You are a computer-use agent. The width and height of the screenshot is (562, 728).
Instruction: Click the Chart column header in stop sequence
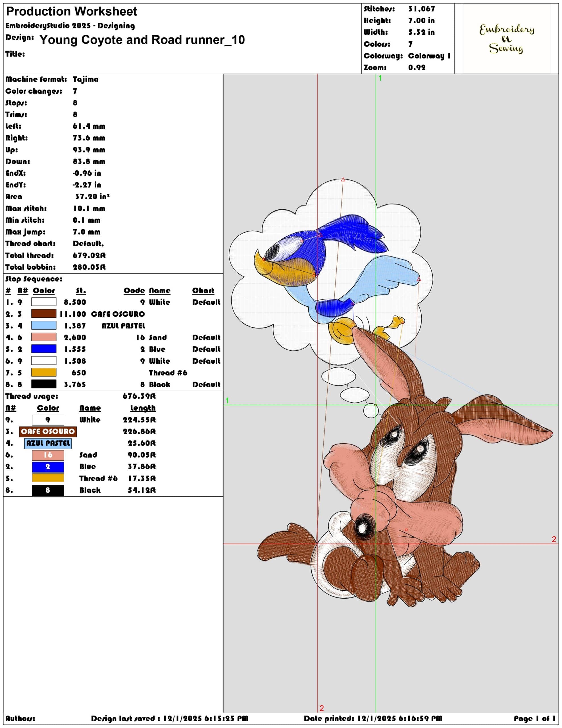coord(203,291)
